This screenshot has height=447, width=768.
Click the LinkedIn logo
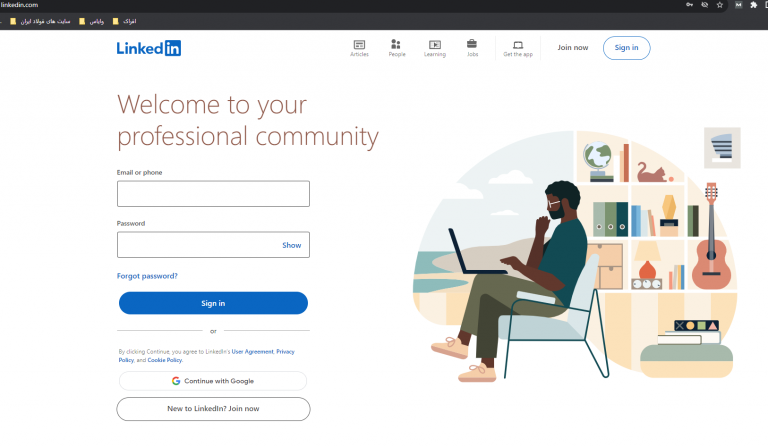coord(148,47)
